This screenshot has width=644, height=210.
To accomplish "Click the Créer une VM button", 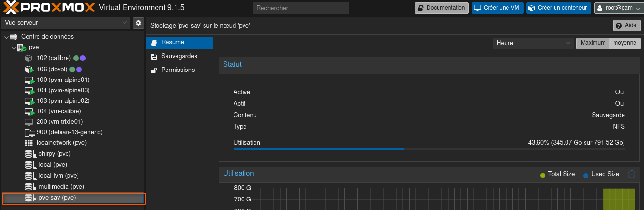I will tap(498, 8).
